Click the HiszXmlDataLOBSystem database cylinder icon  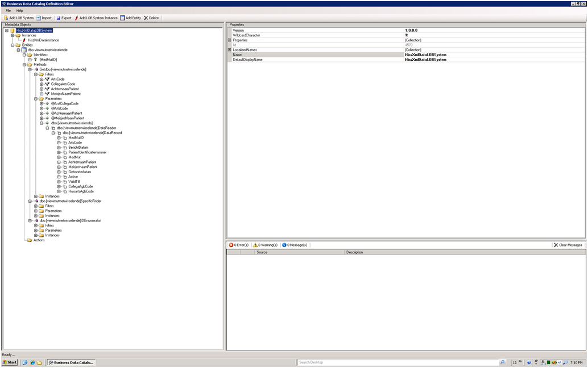coord(13,30)
